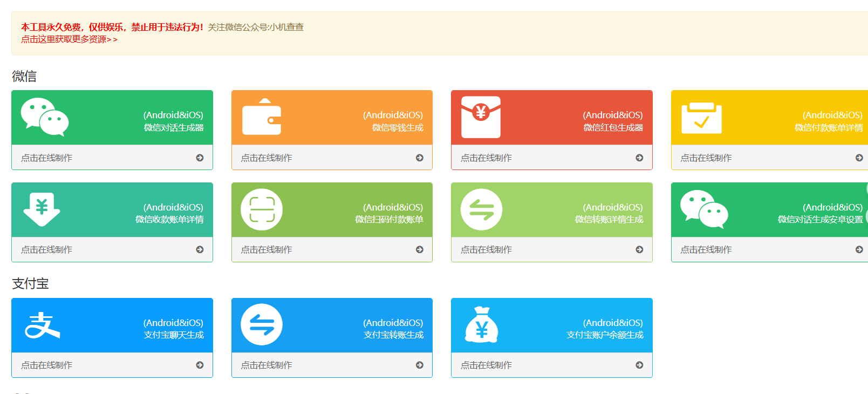Click 点击在线制作 under 支付宝账户余额生成
This screenshot has width=868, height=394.
(x=486, y=365)
